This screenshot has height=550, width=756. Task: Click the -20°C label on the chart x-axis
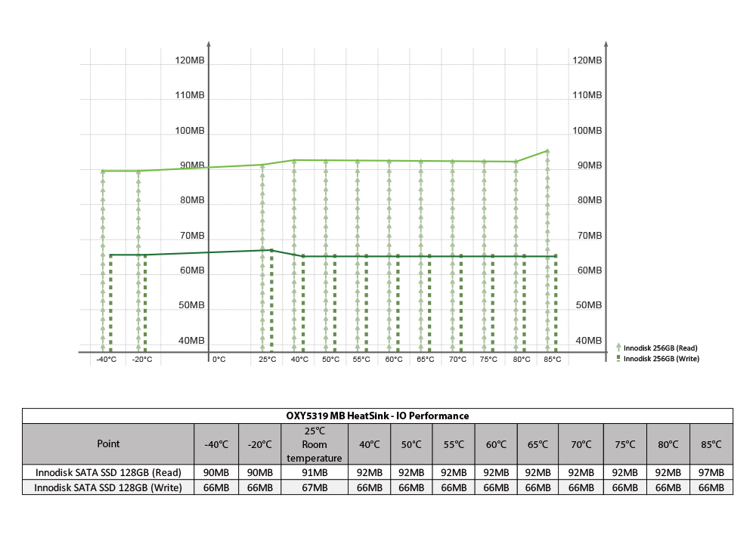pos(142,360)
